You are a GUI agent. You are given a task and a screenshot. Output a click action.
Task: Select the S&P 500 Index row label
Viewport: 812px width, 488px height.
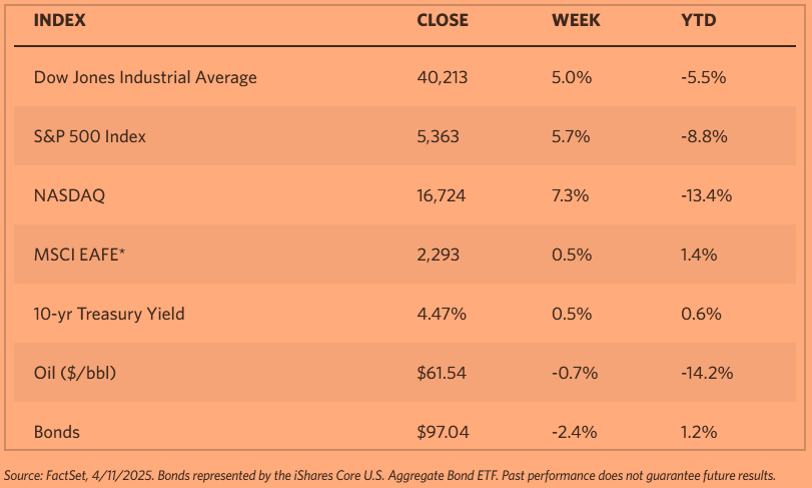[x=90, y=136]
